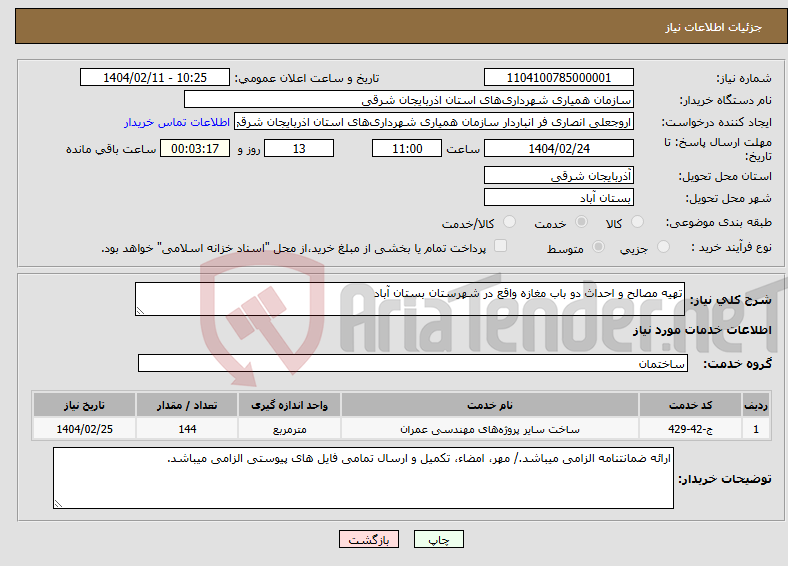Click the delivery province field آذربایجان شرقی
The height and width of the screenshot is (566, 788).
click(558, 175)
